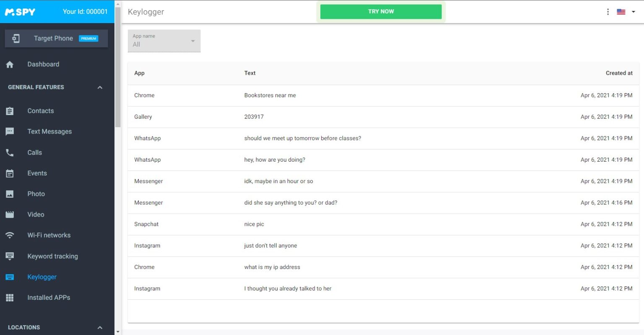Open the US flag language selector
This screenshot has height=335, width=644.
point(626,12)
